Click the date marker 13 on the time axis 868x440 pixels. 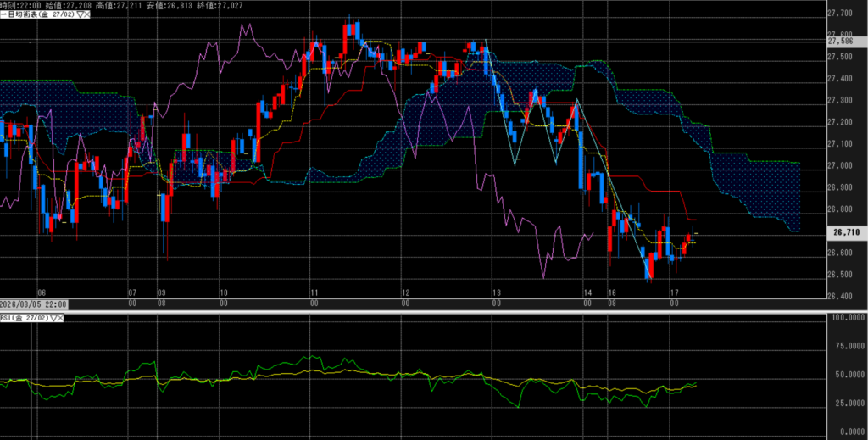click(x=496, y=291)
